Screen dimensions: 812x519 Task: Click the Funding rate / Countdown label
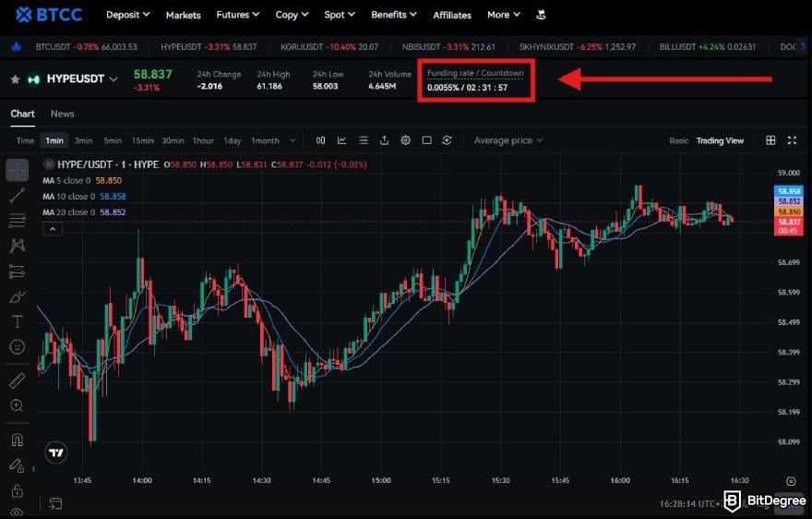click(475, 73)
